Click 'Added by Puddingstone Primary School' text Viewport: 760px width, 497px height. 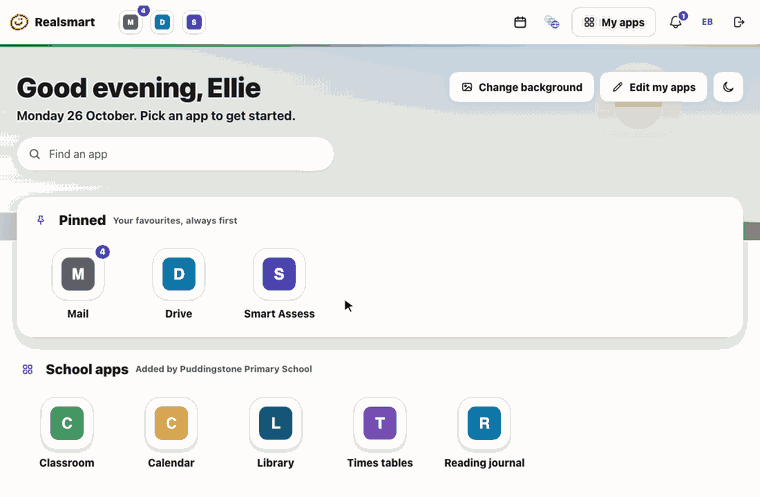point(224,369)
